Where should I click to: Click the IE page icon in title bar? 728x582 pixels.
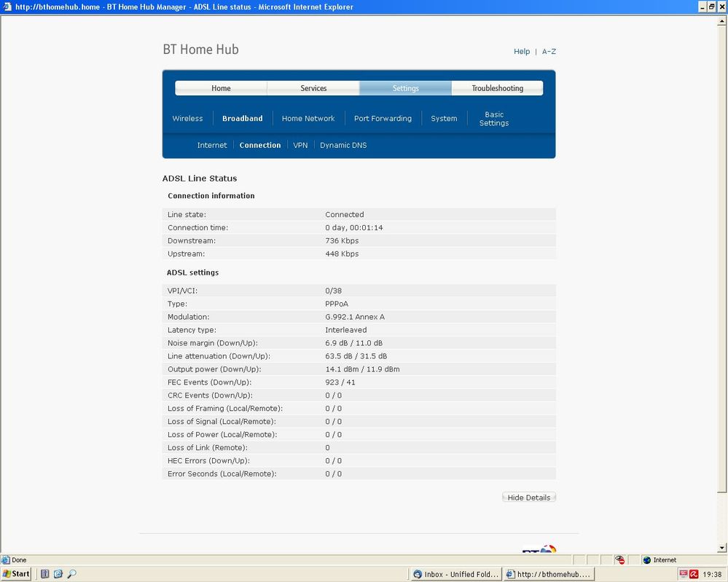pyautogui.click(x=7, y=7)
